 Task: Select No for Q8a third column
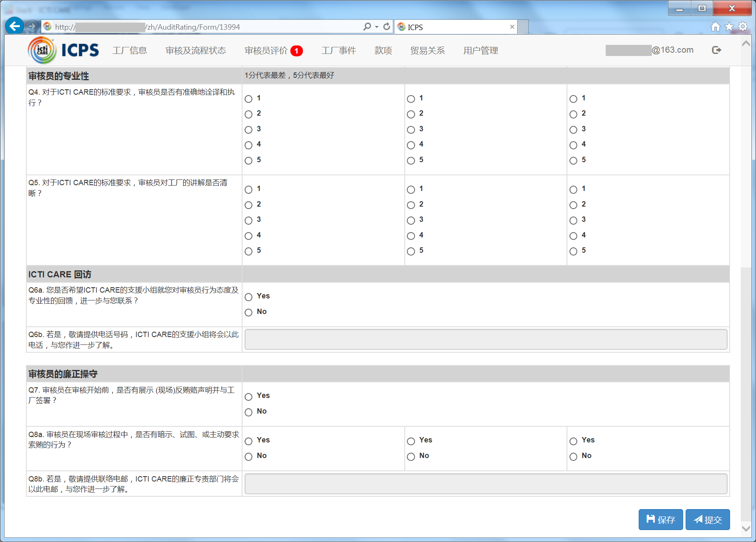pyautogui.click(x=573, y=456)
